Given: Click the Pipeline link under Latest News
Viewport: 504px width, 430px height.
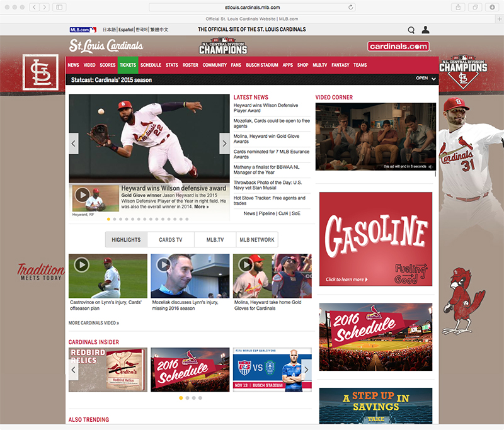Looking at the screenshot, I should [x=266, y=213].
